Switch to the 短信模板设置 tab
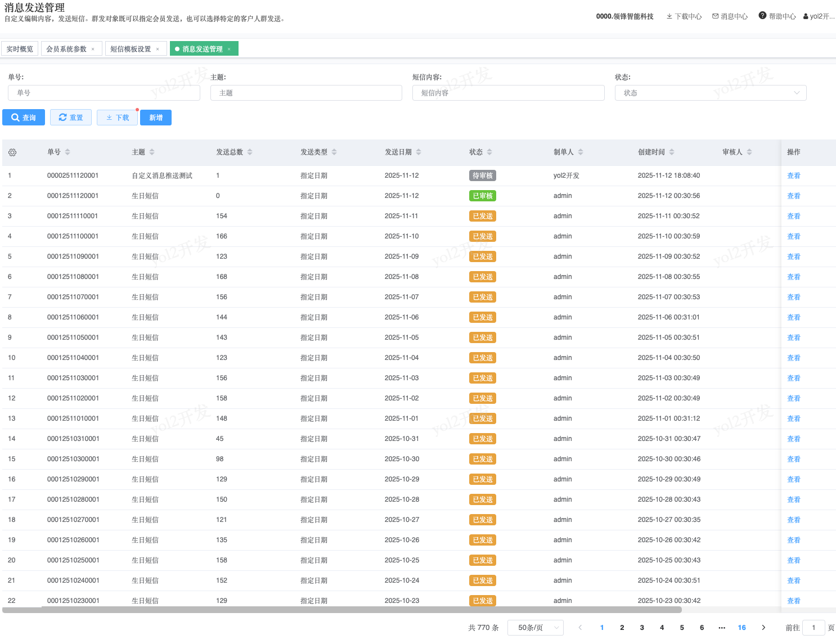This screenshot has height=644, width=836. point(131,49)
